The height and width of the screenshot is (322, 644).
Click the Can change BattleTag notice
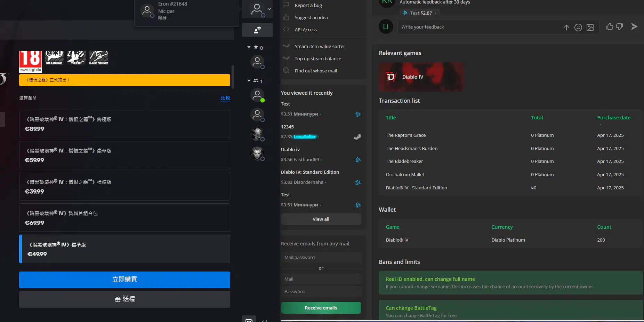[510, 310]
